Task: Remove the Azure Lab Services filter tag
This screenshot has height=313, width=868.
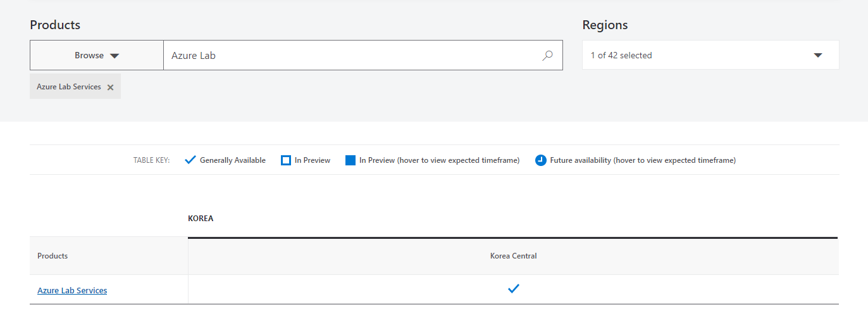Action: click(x=110, y=87)
